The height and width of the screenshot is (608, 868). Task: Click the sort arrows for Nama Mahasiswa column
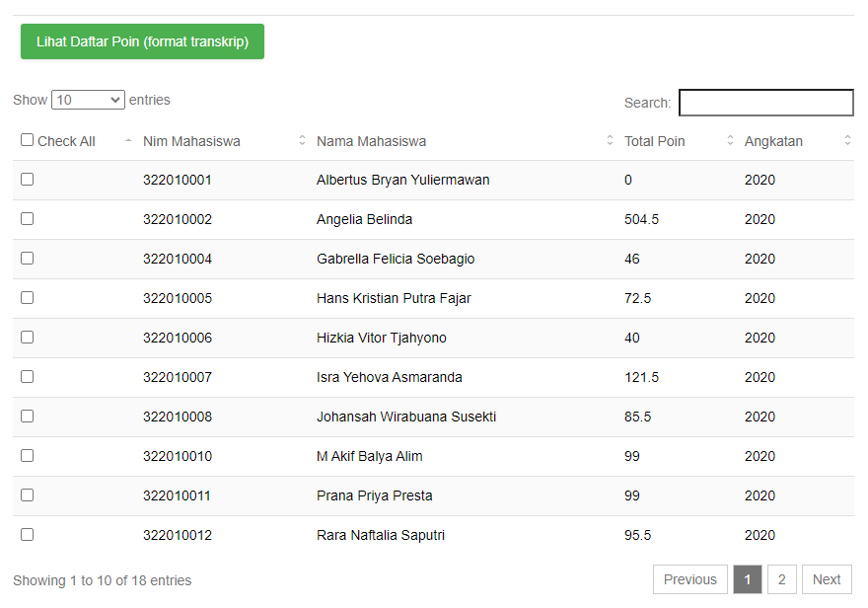[610, 140]
